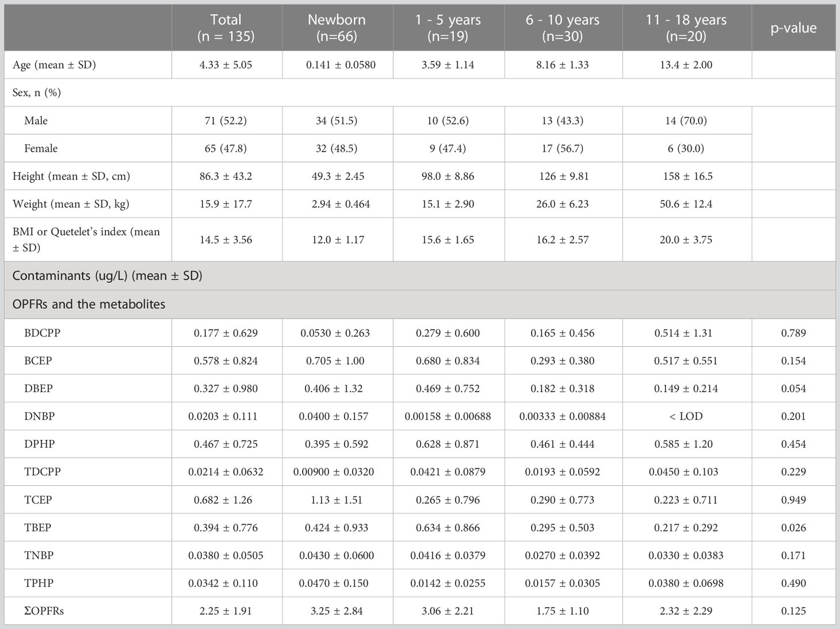Image resolution: width=840 pixels, height=629 pixels.
Task: Select the BCEP newborn value '0.705 ± 1.00'
Action: coord(337,361)
